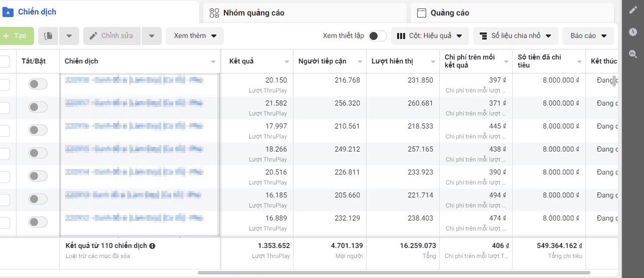Expand the Số liệu chia nhỏ dropdown
This screenshot has width=644, height=278.
point(515,36)
